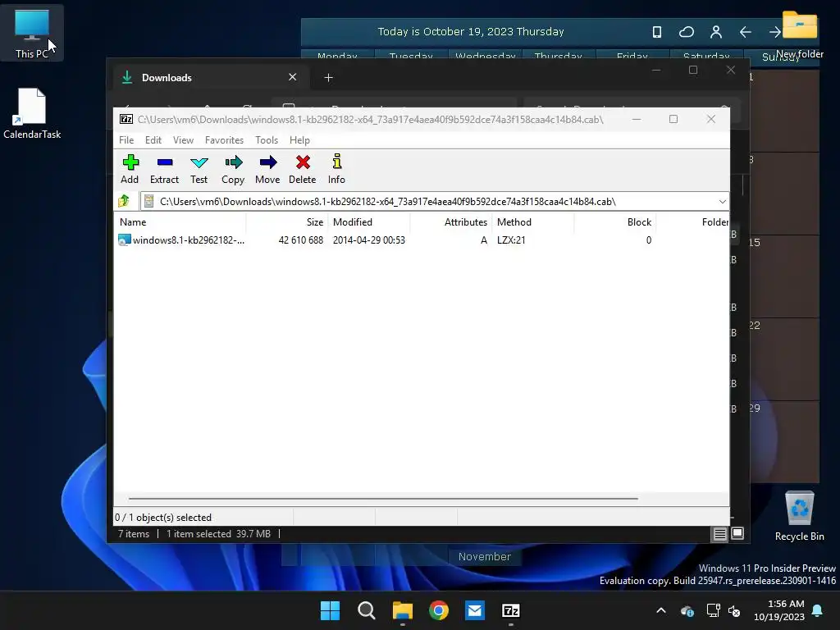Click the calendar widget user account icon

click(715, 32)
